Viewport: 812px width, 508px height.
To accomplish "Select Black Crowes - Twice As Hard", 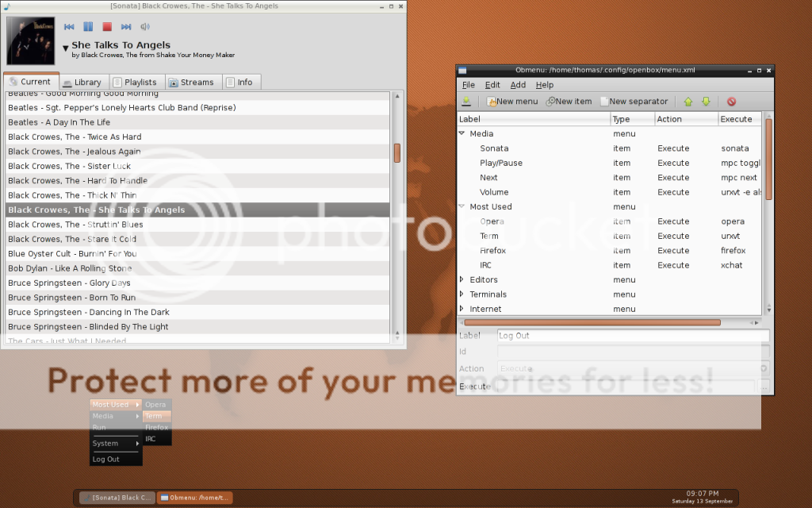I will [x=197, y=137].
